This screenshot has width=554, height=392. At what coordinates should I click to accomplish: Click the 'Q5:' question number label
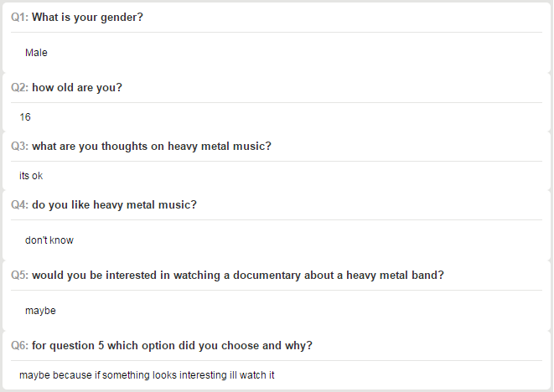[20, 275]
